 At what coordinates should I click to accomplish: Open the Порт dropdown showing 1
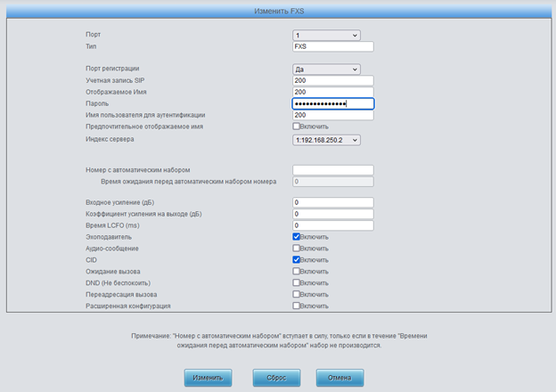326,35
